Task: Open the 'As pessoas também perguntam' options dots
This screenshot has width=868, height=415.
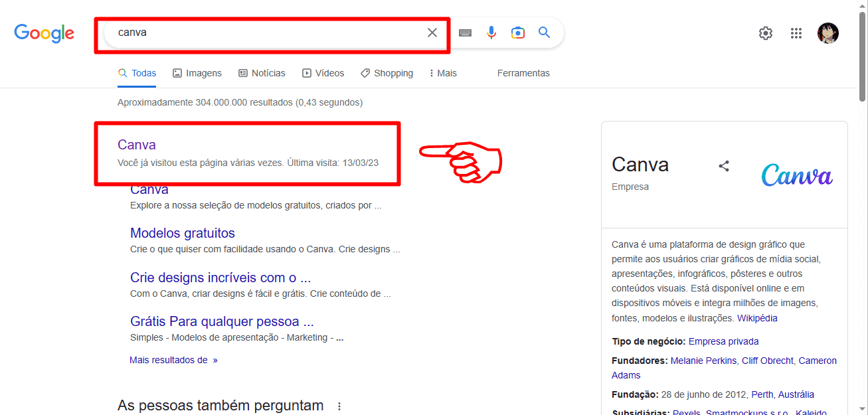Action: click(339, 406)
